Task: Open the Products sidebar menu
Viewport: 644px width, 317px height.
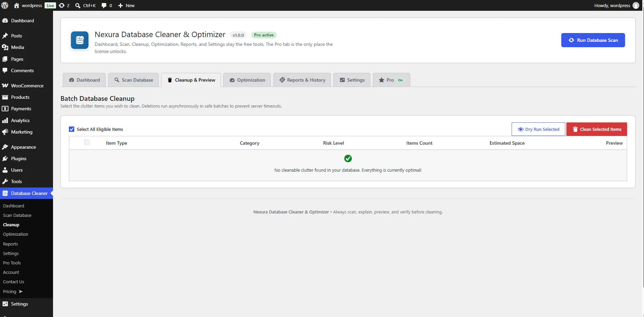Action: (x=26, y=97)
